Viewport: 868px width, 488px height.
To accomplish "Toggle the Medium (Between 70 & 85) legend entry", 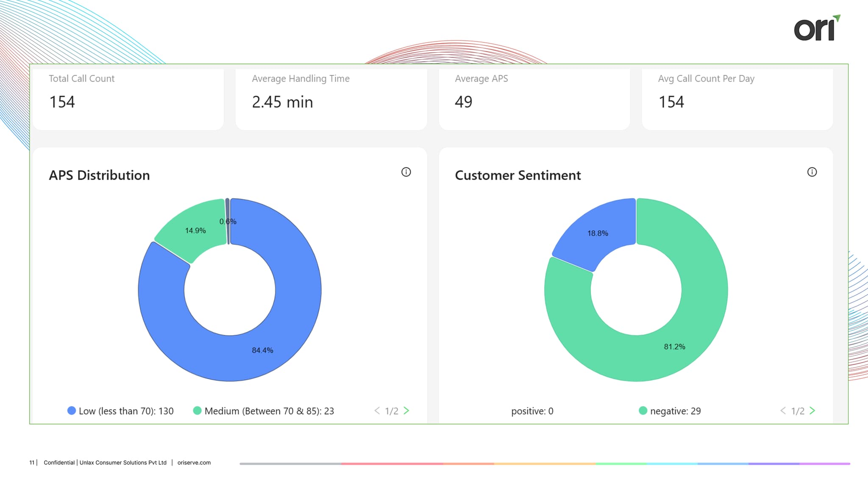I will 270,410.
